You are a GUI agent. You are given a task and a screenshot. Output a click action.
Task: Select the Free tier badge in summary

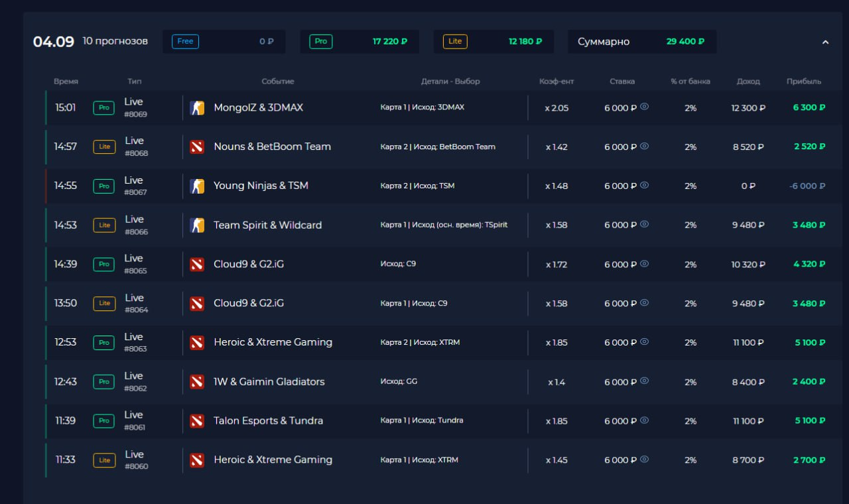185,41
